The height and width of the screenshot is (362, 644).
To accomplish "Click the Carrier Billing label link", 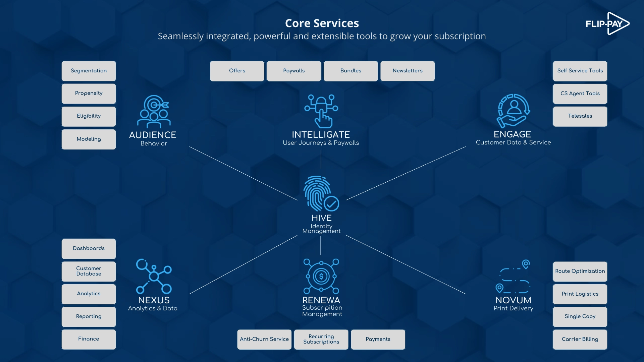I will point(580,340).
